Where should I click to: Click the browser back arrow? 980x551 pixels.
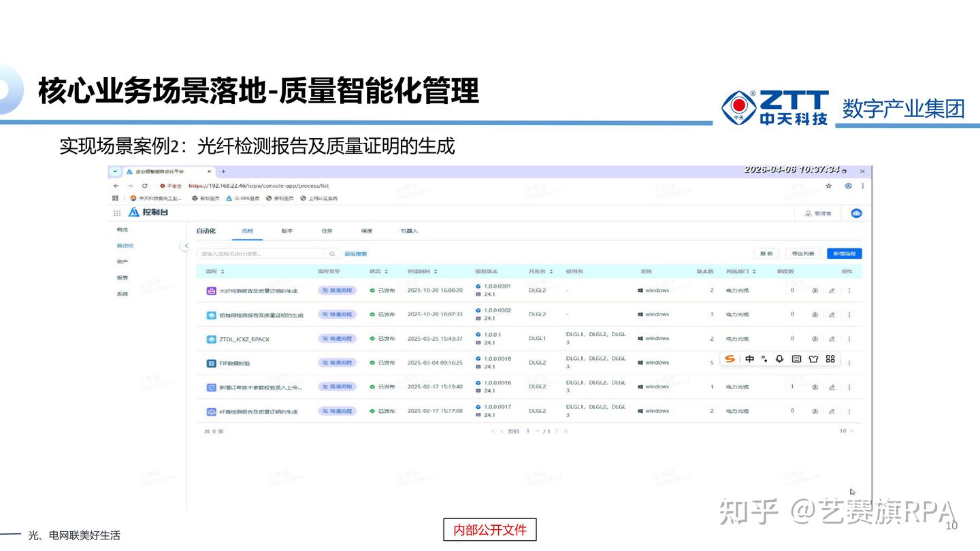(116, 186)
